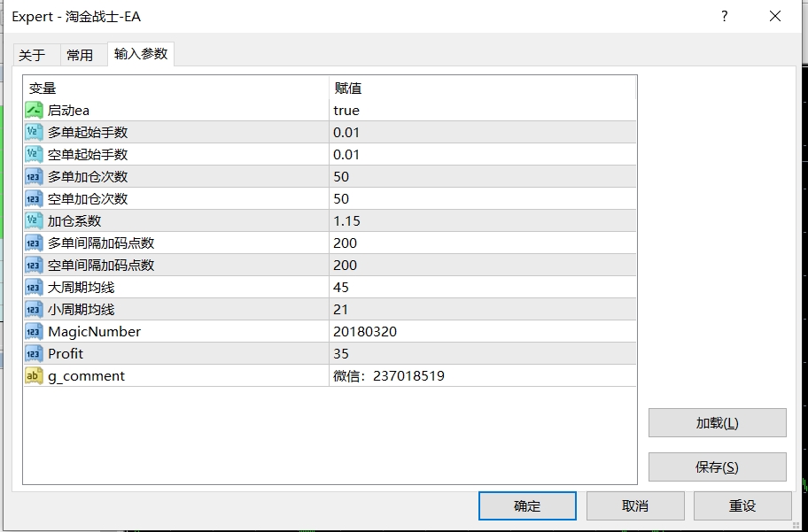
Task: Select the integer icon next to 大周期均线
Action: click(x=35, y=287)
